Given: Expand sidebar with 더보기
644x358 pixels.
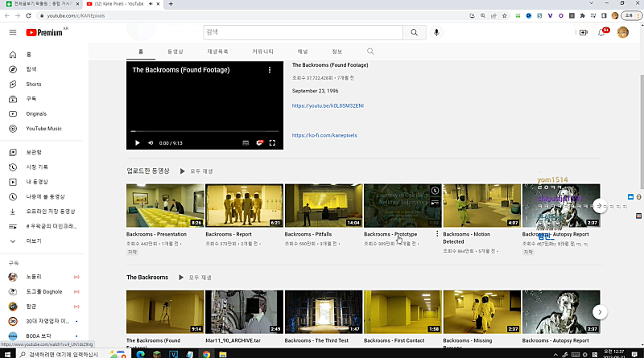Looking at the screenshot, I should click(x=33, y=241).
